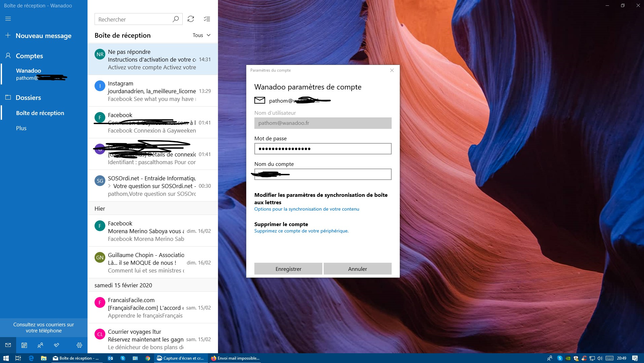The height and width of the screenshot is (363, 644).
Task: Open Facebook Morena Merino Saboya email
Action: tap(153, 231)
